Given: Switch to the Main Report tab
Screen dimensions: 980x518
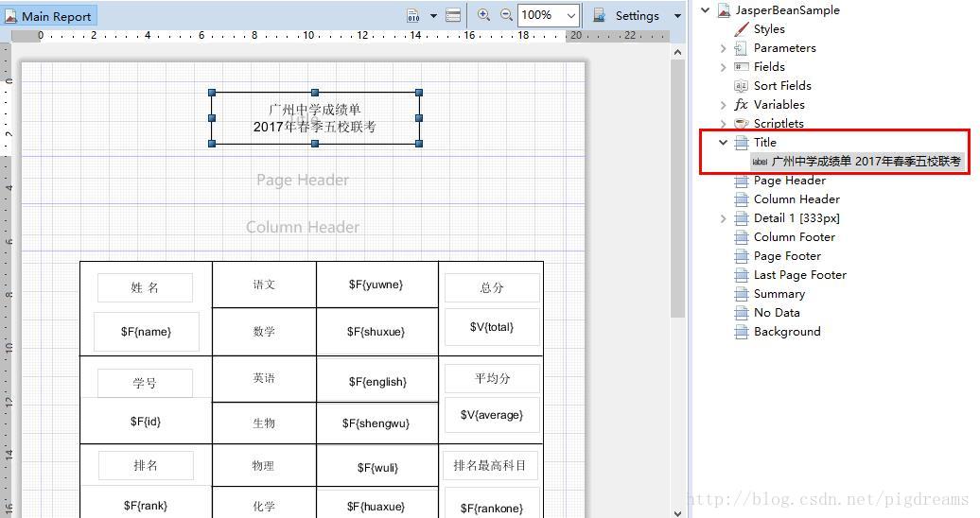Looking at the screenshot, I should pyautogui.click(x=49, y=16).
